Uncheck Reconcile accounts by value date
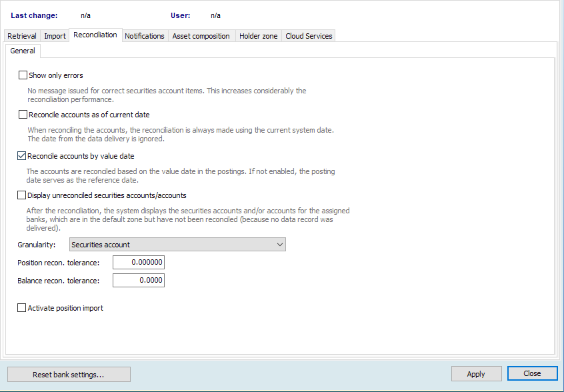Viewport: 564px width, 392px height. 22,156
